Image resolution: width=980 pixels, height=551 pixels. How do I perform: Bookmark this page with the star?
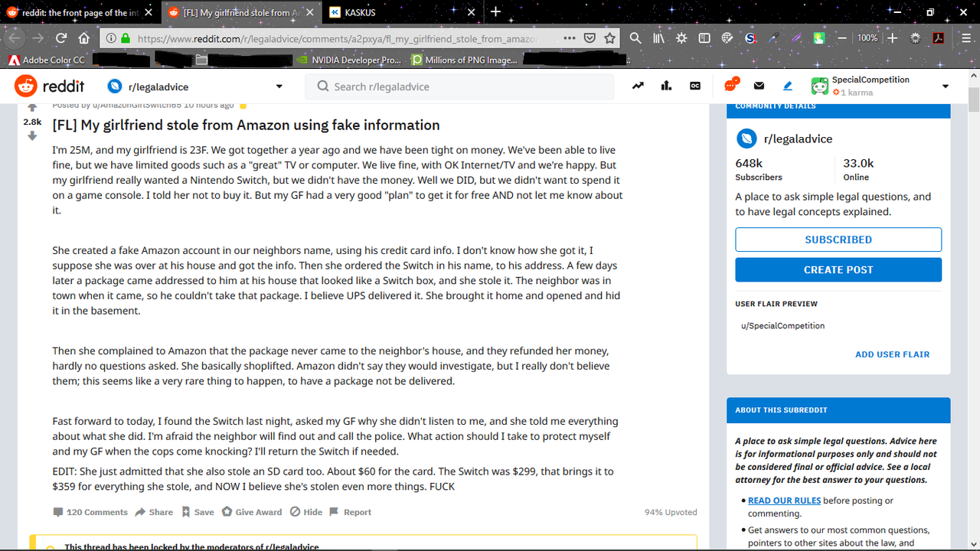609,37
